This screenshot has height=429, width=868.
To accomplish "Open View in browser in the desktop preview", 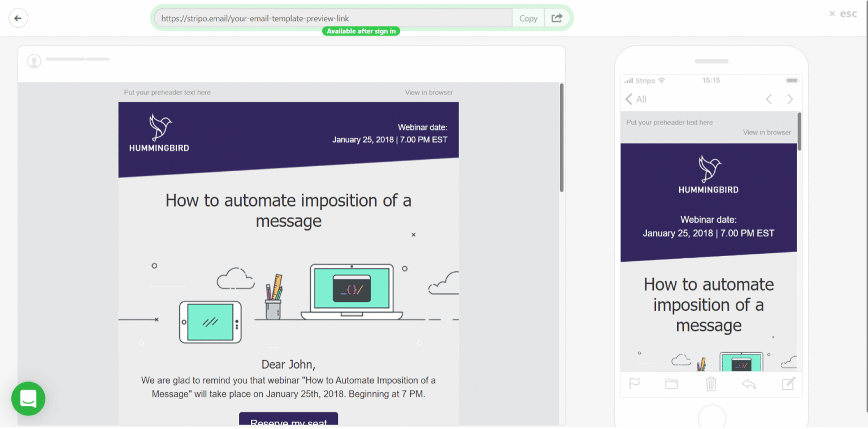I will [x=429, y=92].
